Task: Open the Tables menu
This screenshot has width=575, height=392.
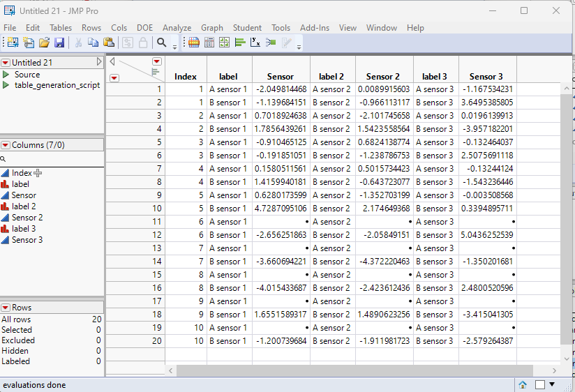Action: pos(61,28)
